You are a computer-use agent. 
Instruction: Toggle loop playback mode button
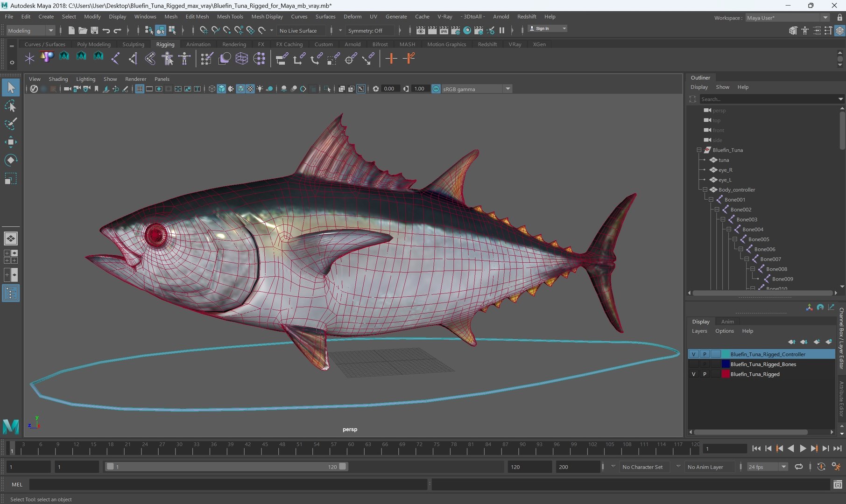(799, 467)
